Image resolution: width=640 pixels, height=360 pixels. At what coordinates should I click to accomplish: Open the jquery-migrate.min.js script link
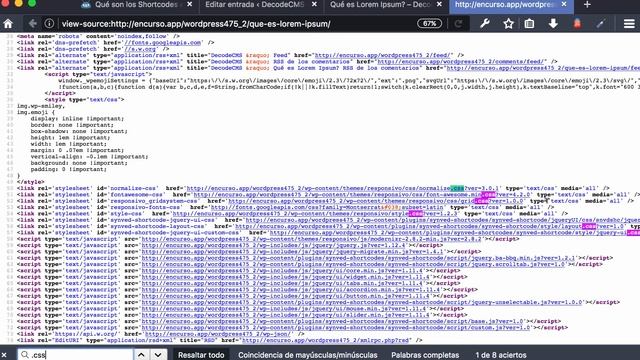293,251
